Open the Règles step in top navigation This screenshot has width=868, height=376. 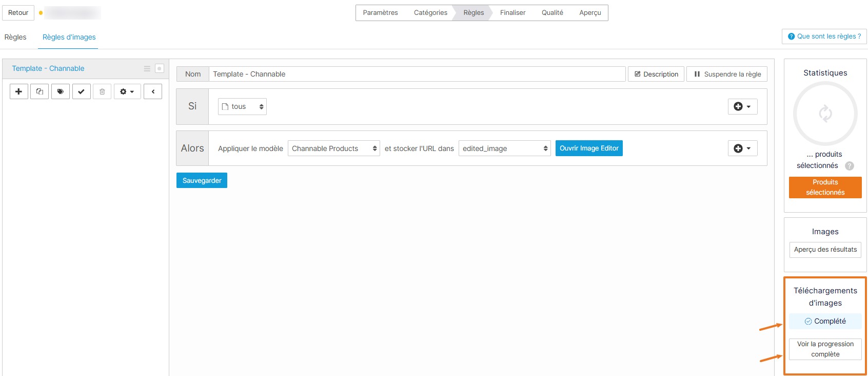coord(474,13)
